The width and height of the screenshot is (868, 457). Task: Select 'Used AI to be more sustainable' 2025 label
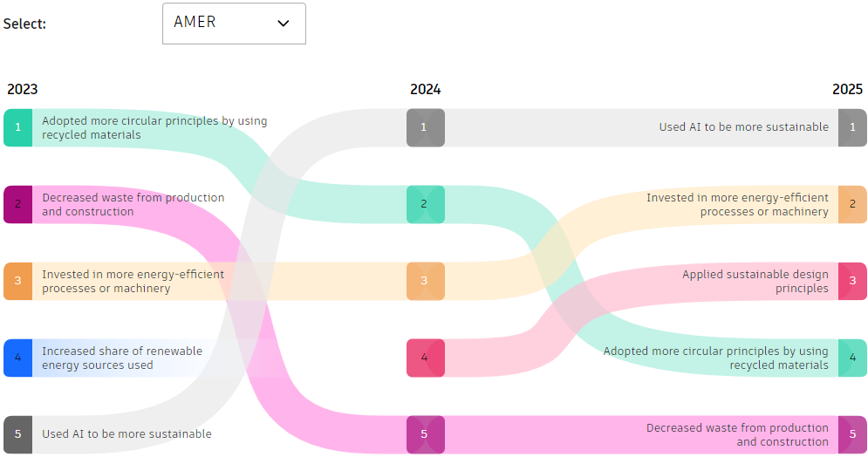(743, 127)
